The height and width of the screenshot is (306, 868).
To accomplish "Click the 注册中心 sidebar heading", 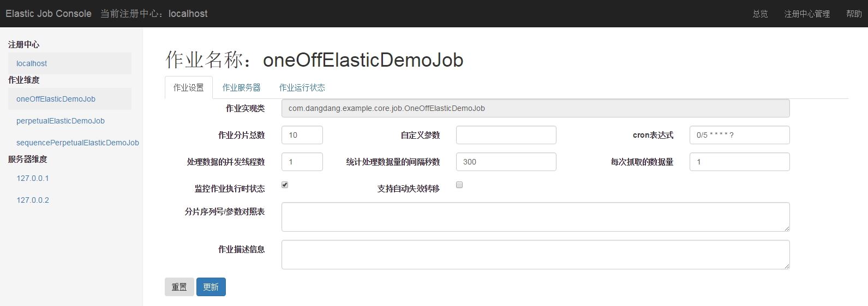I will point(23,44).
